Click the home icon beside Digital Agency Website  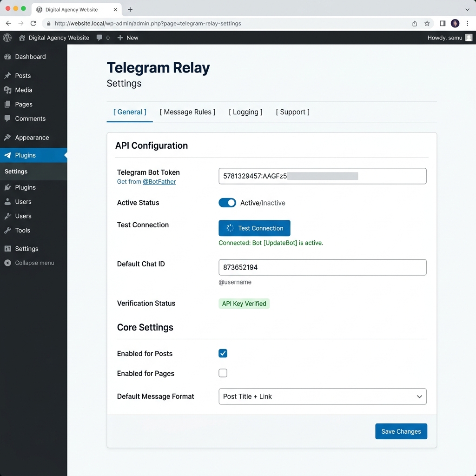click(22, 38)
